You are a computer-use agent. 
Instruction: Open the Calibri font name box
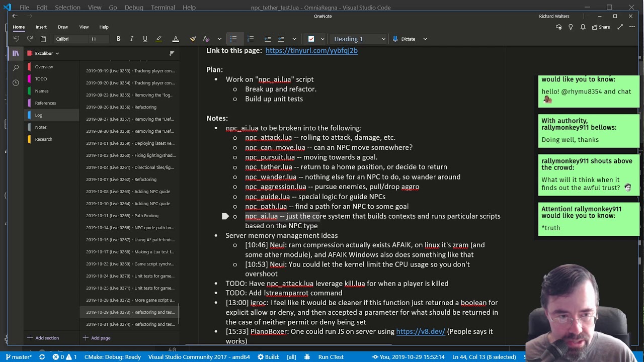coord(70,39)
